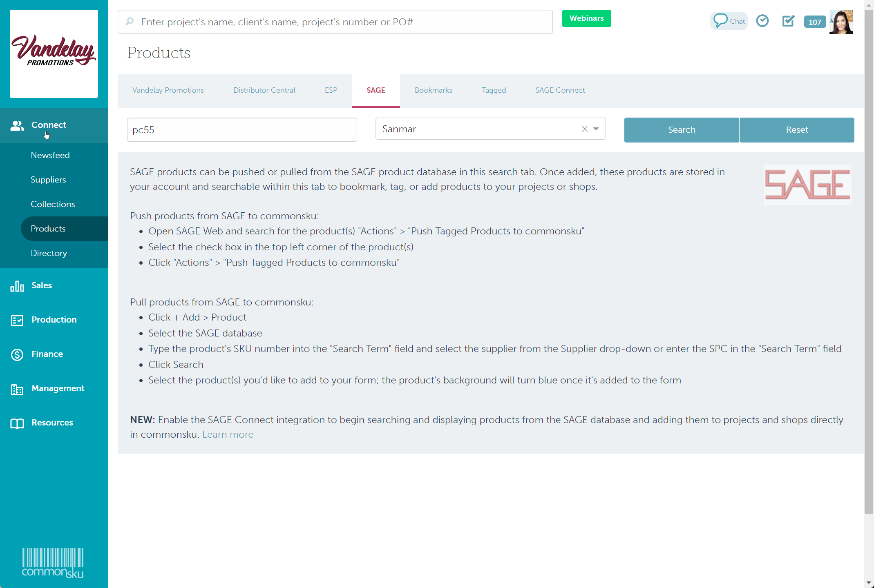Focus the pc55 search term field
This screenshot has width=874, height=588.
point(242,130)
